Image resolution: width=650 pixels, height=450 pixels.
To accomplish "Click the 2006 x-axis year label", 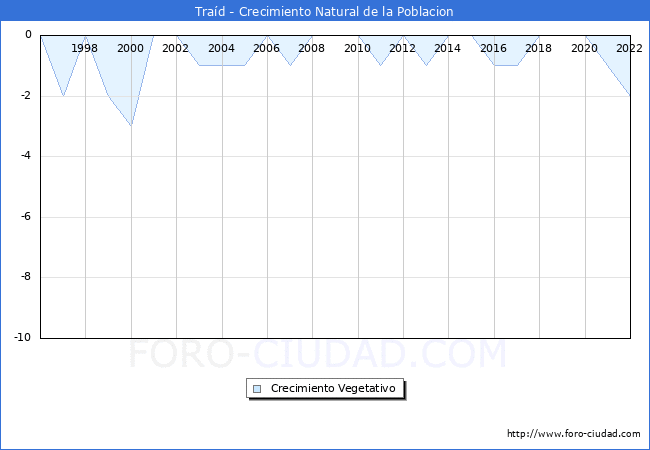I will pyautogui.click(x=266, y=48).
